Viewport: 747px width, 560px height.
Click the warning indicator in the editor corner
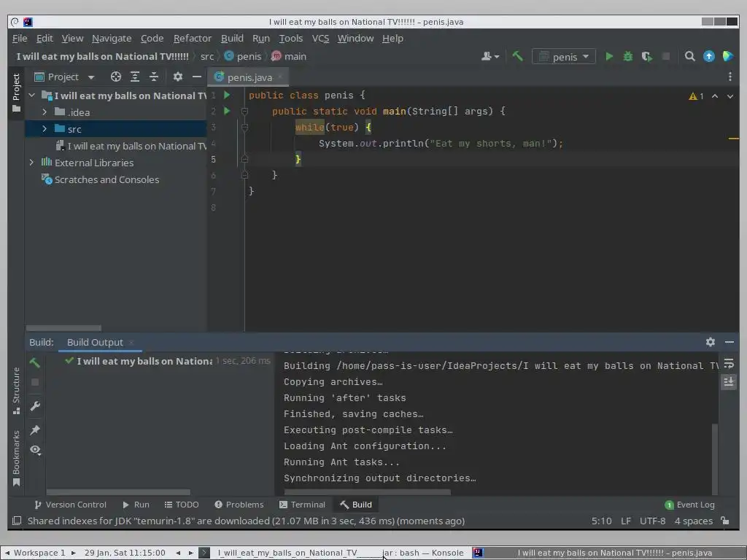click(x=696, y=96)
